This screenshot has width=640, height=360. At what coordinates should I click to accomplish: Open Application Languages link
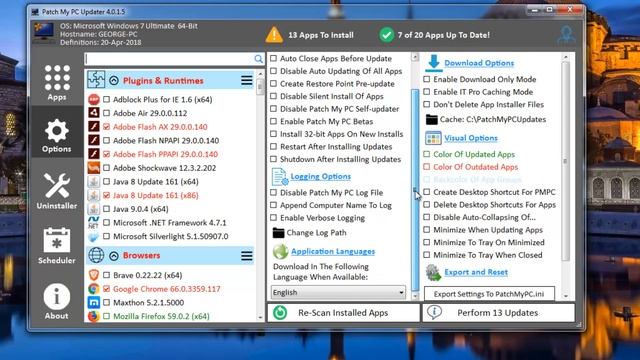333,251
